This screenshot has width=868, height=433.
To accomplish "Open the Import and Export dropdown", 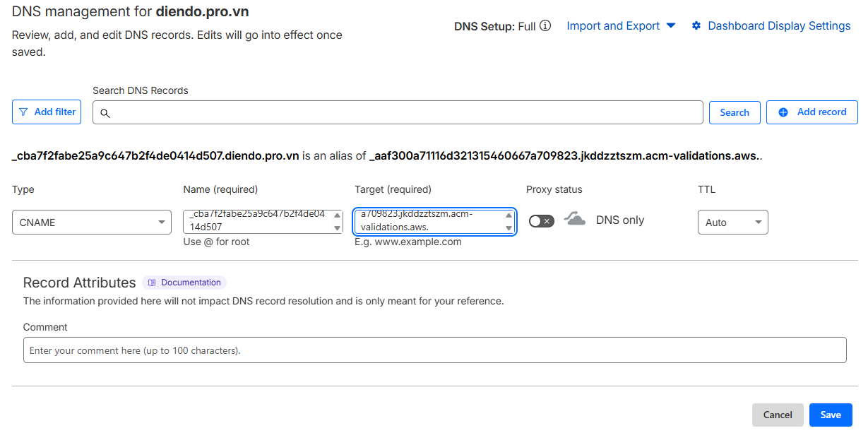I will pos(621,26).
